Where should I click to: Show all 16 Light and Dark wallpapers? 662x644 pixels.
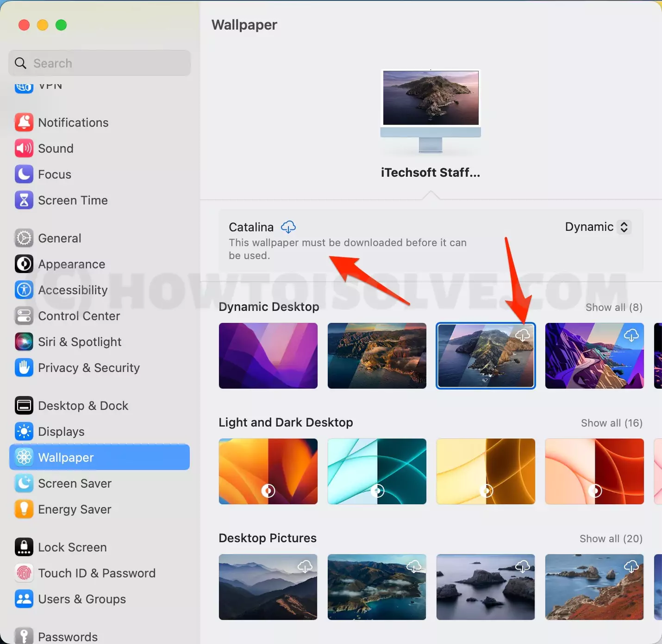click(x=612, y=423)
